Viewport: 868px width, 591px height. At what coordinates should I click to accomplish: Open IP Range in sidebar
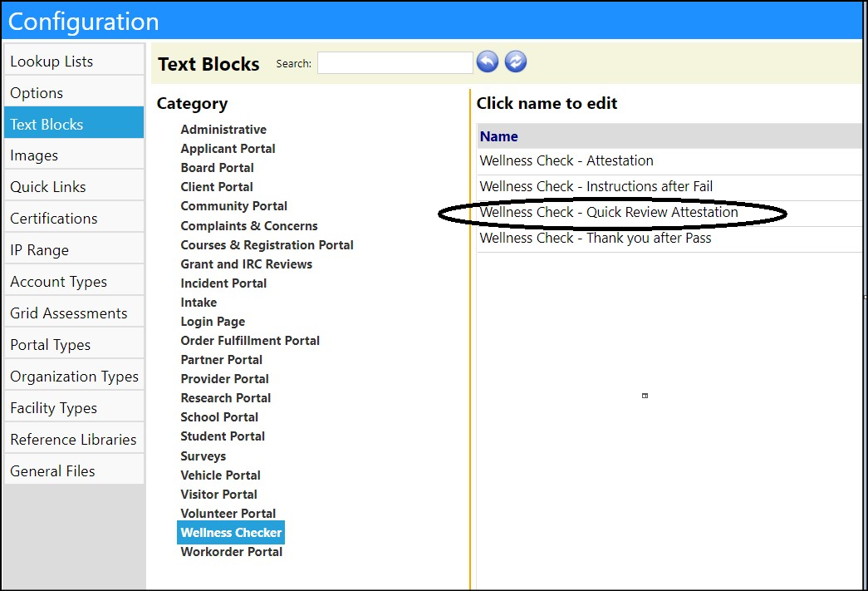point(74,250)
